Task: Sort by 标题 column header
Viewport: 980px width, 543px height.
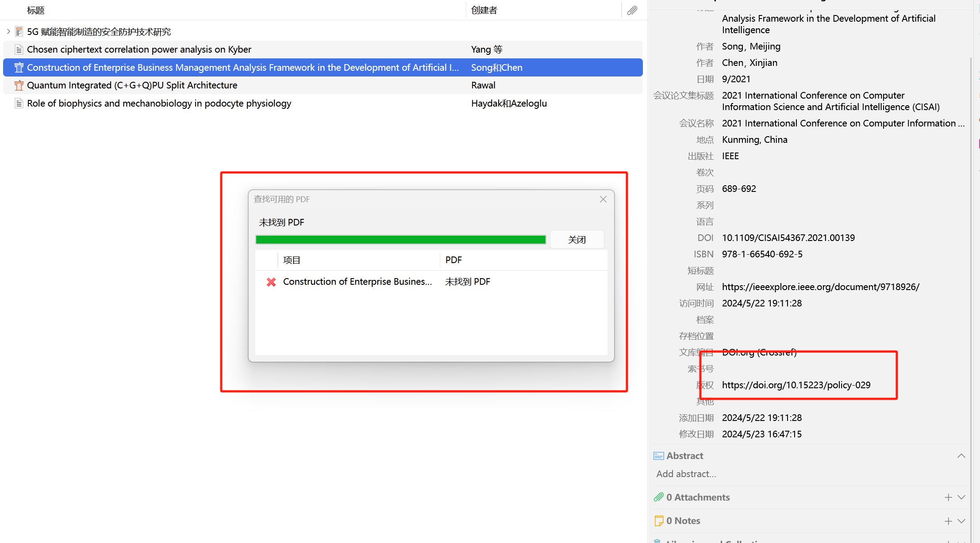Action: click(x=36, y=10)
